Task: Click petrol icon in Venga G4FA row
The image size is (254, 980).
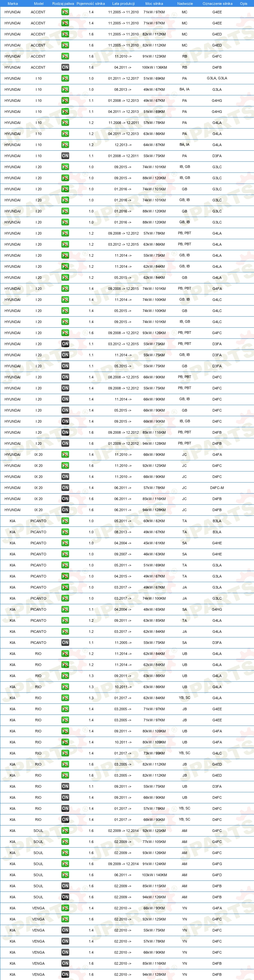Action: (x=65, y=908)
